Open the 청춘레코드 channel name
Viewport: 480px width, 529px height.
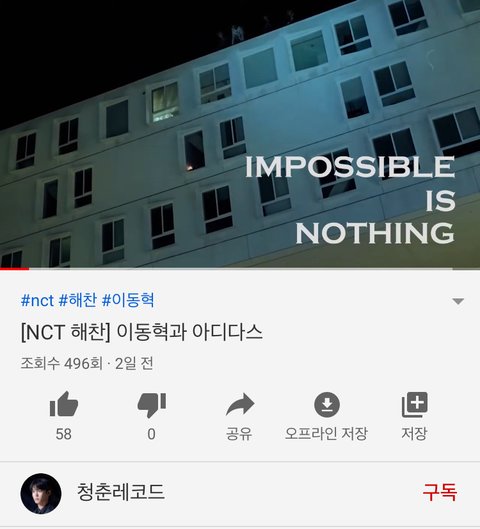tap(121, 492)
